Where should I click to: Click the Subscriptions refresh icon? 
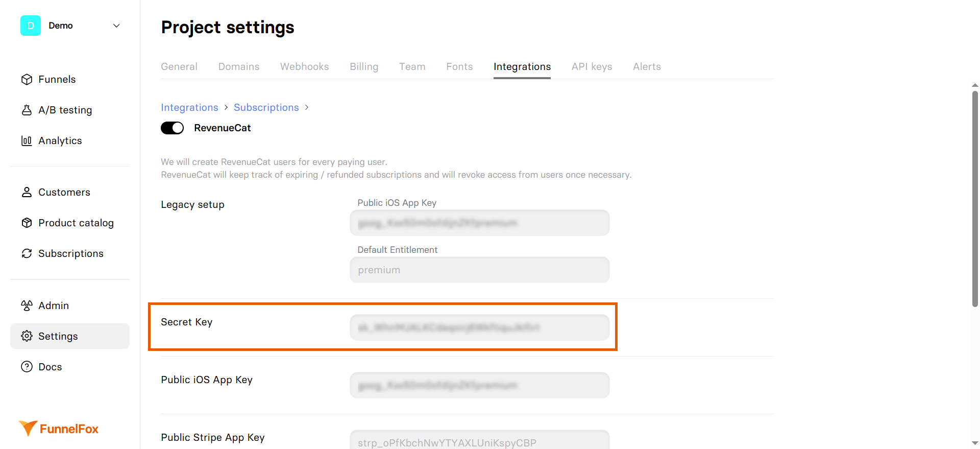(x=27, y=253)
